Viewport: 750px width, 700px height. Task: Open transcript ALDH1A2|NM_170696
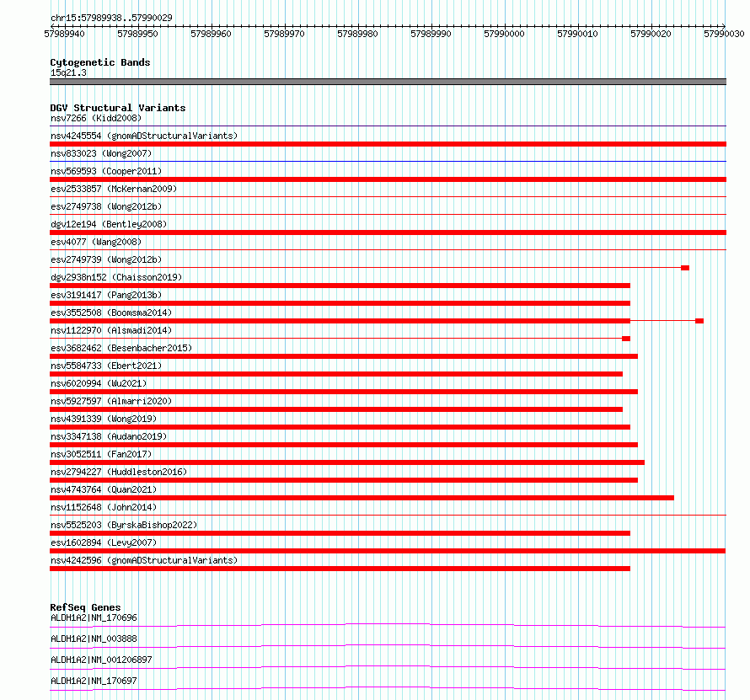94,617
